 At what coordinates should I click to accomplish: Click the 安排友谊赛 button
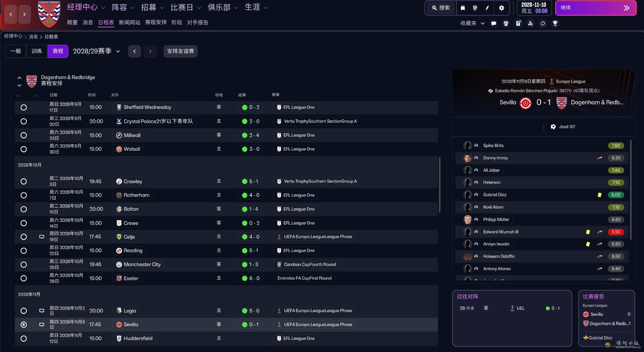tap(181, 51)
